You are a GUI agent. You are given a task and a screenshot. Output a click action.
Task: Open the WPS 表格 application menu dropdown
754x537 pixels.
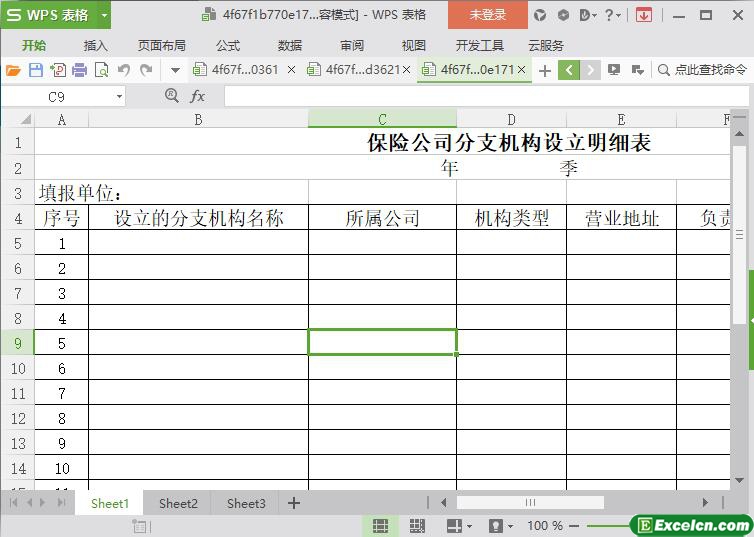(104, 15)
